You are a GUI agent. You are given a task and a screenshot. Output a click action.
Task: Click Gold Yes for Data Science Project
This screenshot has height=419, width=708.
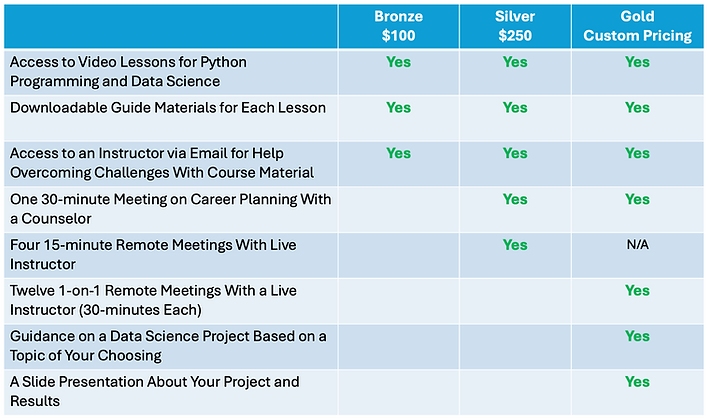click(637, 336)
